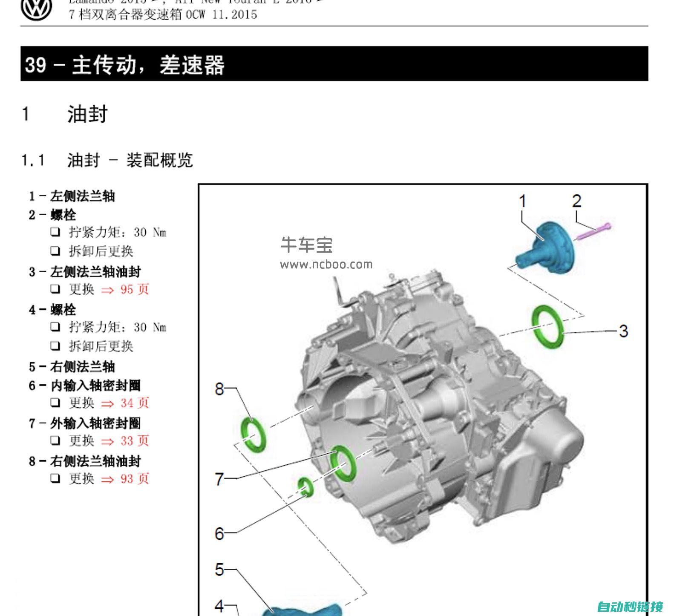Screen dimensions: 674x616
Task: Select list item '3 – 左侧法兰轴油封'
Action: point(85,272)
